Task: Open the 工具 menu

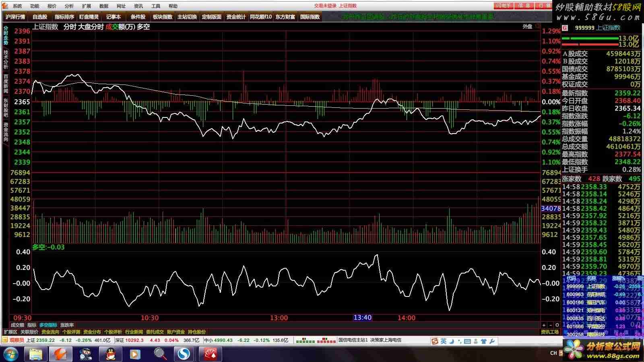Action: tap(156, 6)
